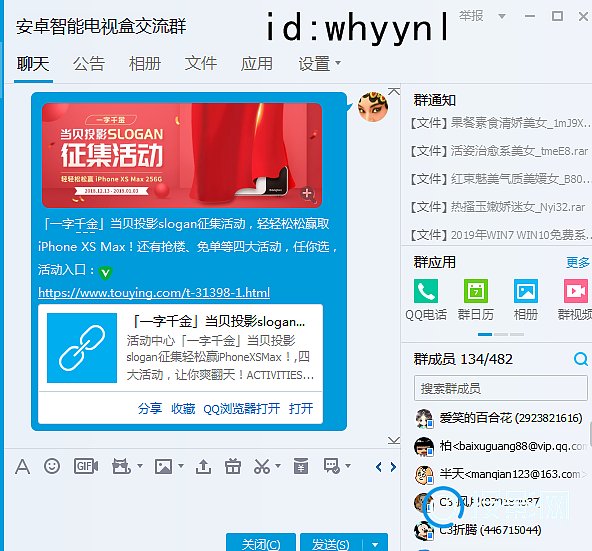Open the GIF animation icon

pos(86,466)
